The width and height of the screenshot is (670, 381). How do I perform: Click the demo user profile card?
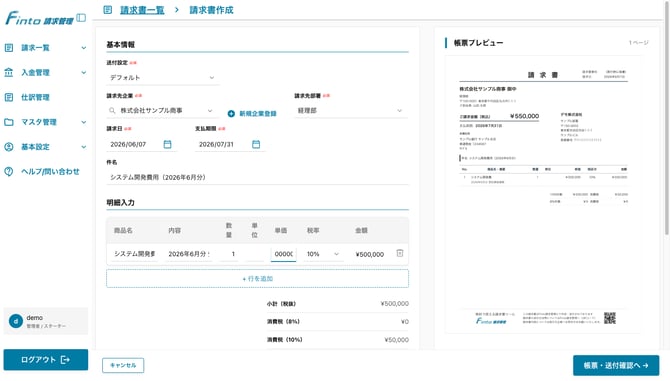(46, 321)
